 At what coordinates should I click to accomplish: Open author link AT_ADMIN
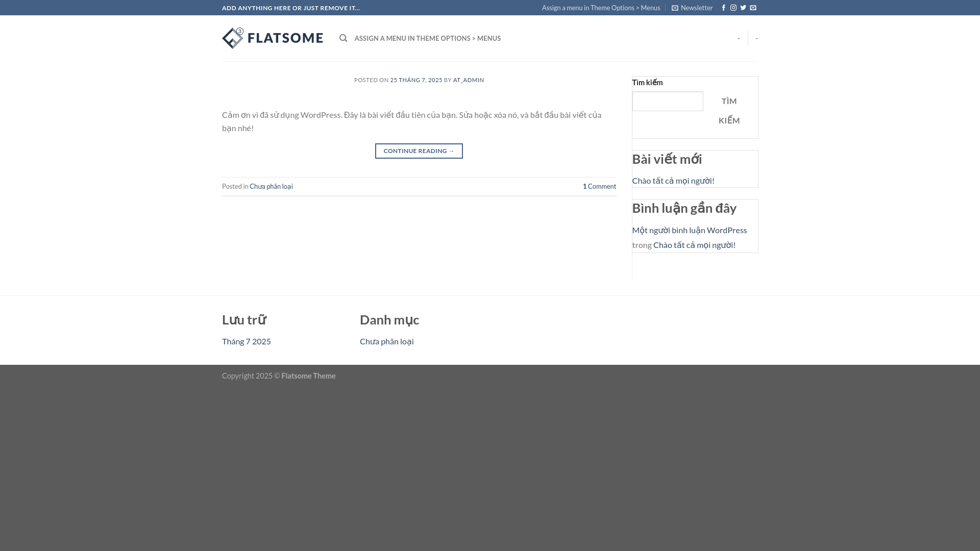(469, 80)
